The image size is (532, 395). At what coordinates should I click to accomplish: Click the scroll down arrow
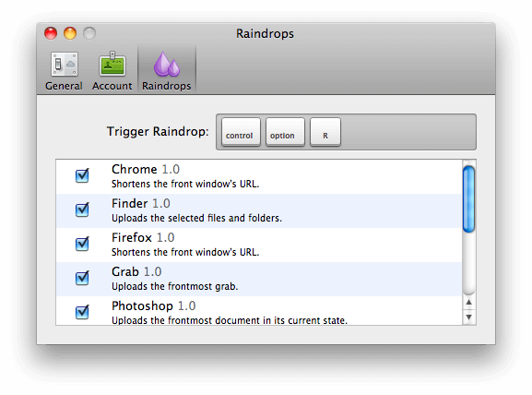point(469,317)
